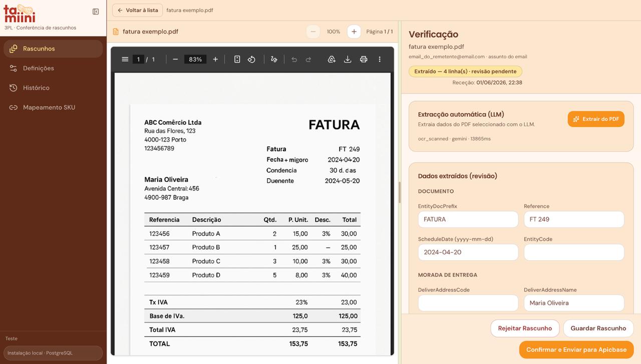Click the Dados extraídos (revisão) heading
The image size is (641, 364).
coord(458,176)
